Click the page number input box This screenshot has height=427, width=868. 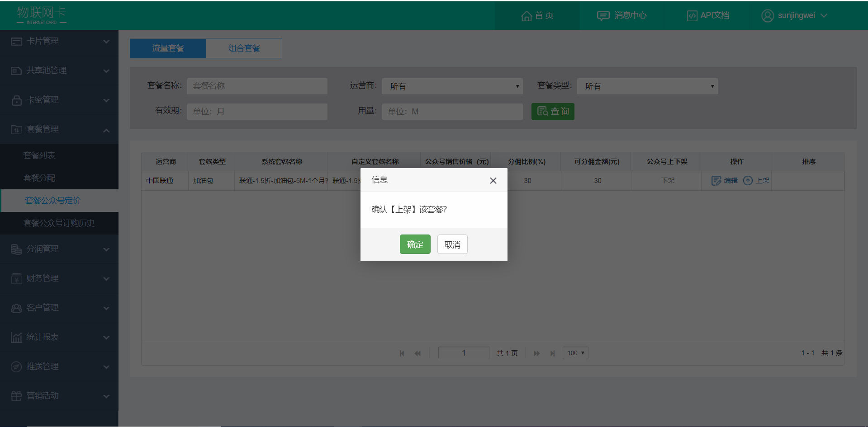pyautogui.click(x=464, y=353)
